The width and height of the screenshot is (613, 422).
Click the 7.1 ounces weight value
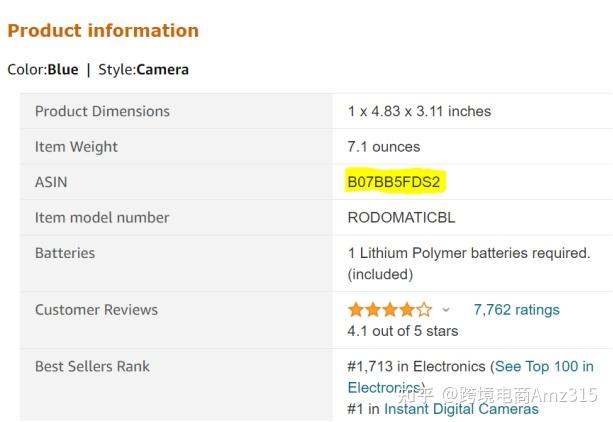pyautogui.click(x=384, y=147)
